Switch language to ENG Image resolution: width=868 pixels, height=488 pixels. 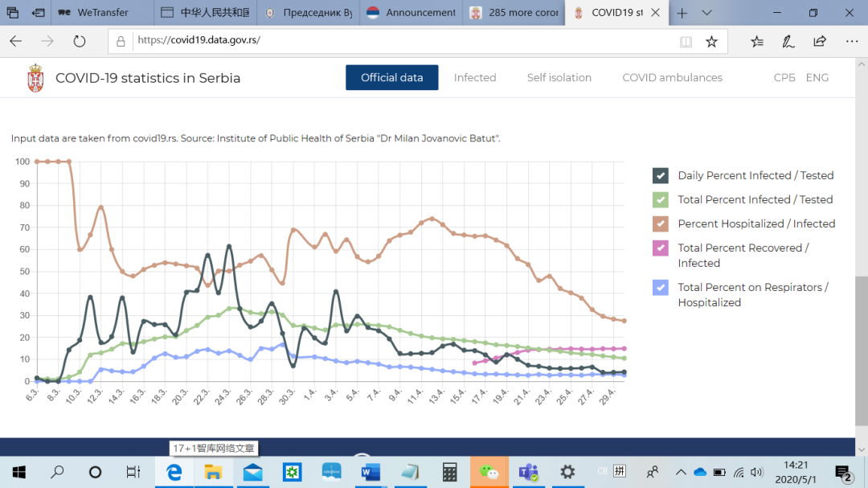817,77
